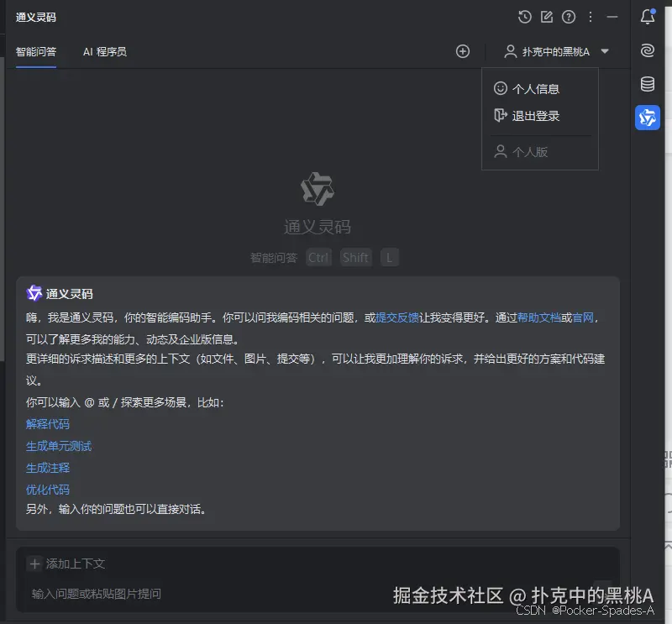
Task: Click the 通义灵码 panel title text
Action: click(36, 17)
